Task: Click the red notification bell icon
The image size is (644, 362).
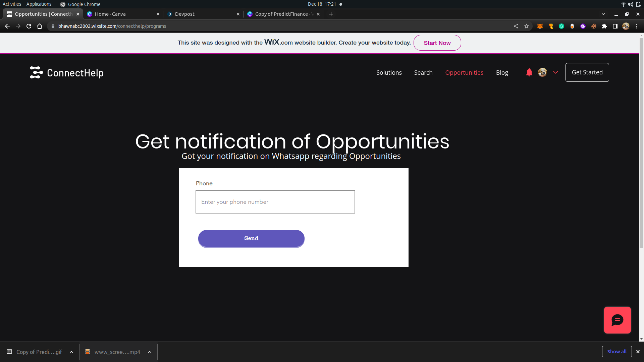Action: point(529,72)
